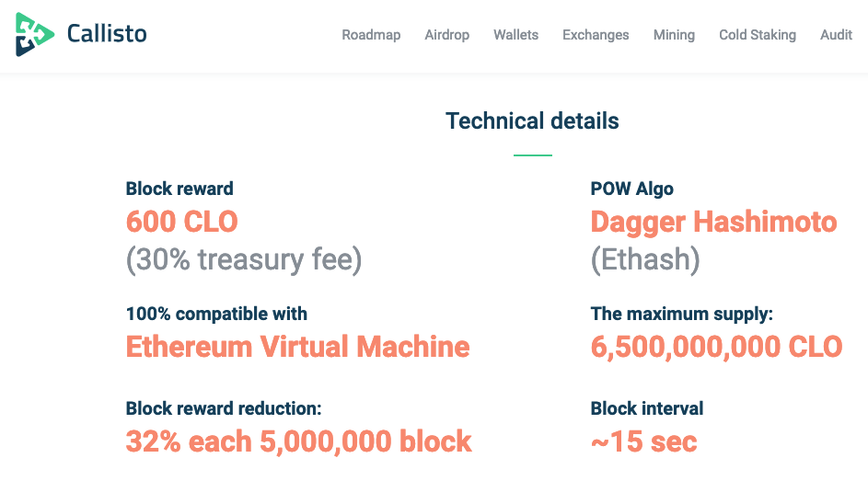Click the 600 CLO block reward value

(x=181, y=222)
